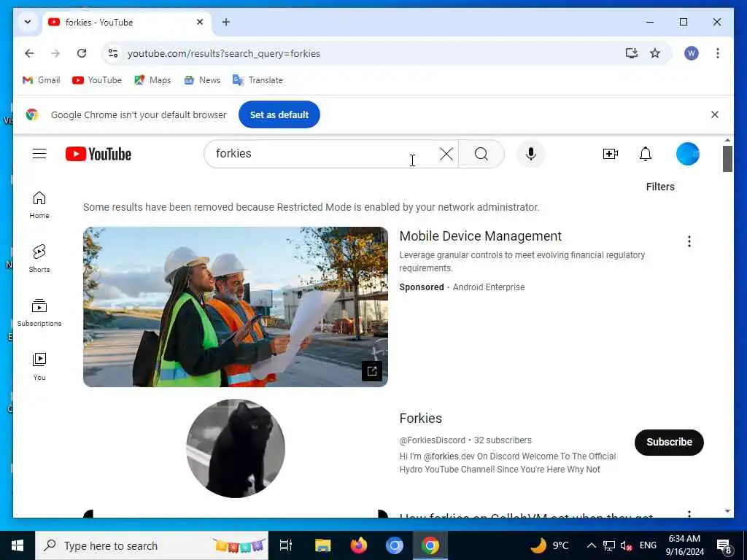The height and width of the screenshot is (560, 747).
Task: Go back with browser back arrow
Action: pos(29,53)
